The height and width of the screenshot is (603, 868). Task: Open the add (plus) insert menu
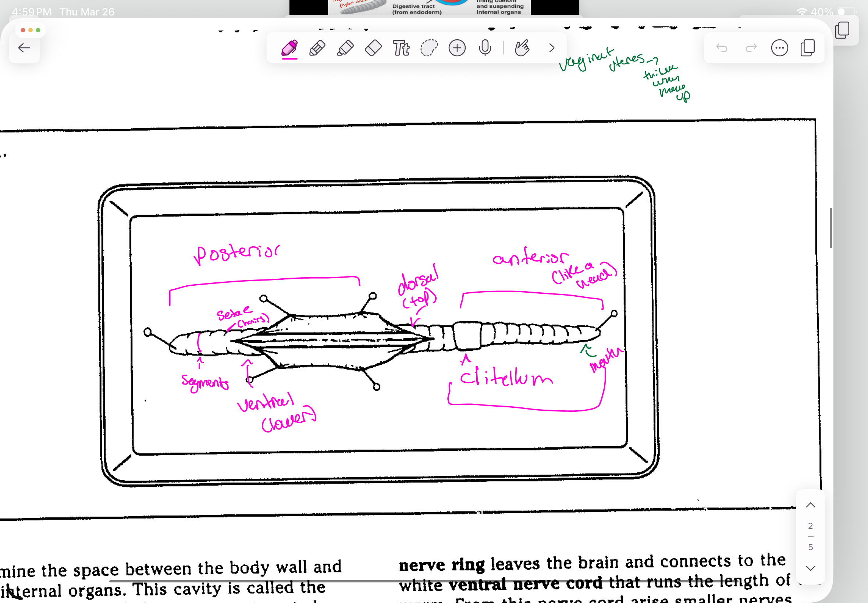pyautogui.click(x=457, y=48)
